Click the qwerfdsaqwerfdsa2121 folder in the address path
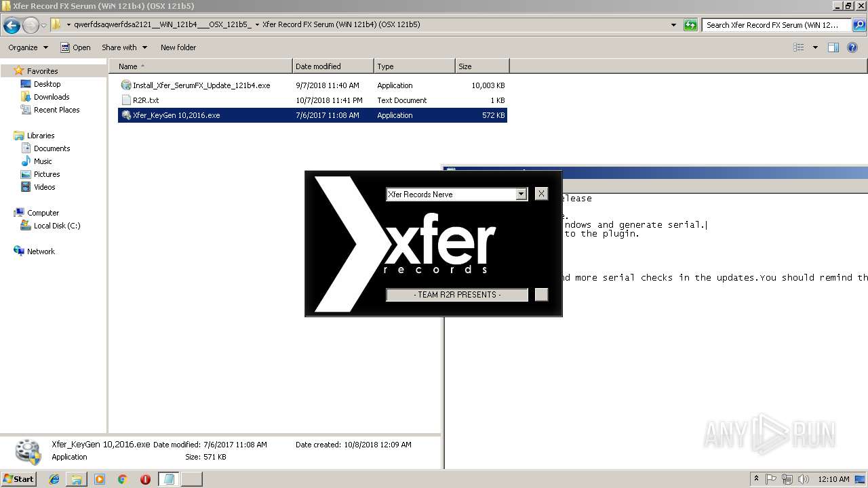The height and width of the screenshot is (488, 868). pyautogui.click(x=163, y=25)
